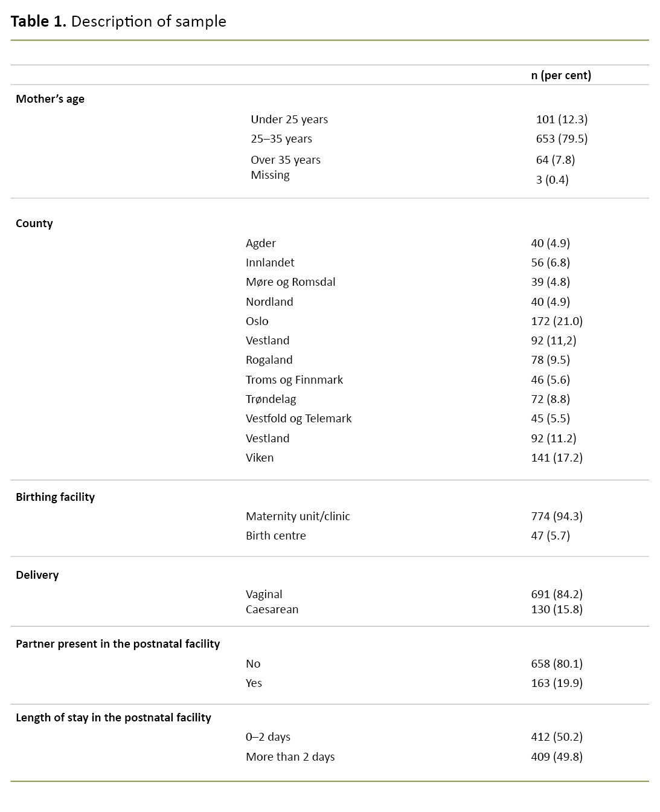Click the "Viken" county row label
Screen dimensions: 660x812
click(260, 458)
